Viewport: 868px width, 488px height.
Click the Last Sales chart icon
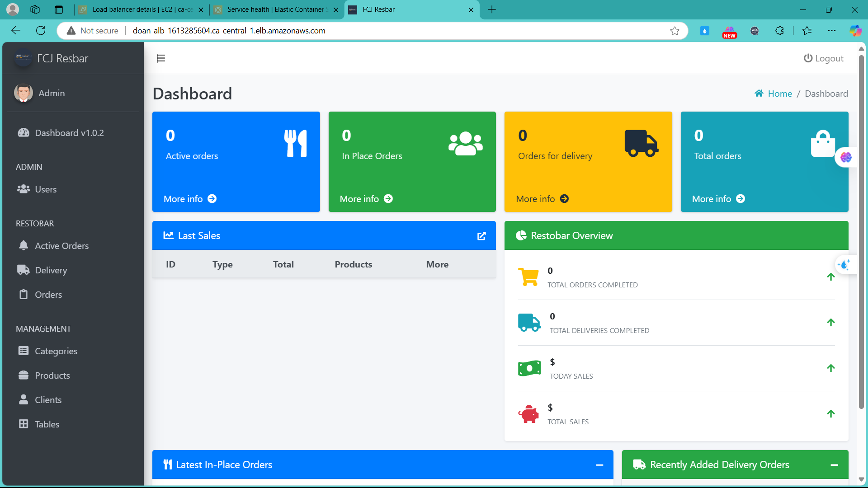[x=169, y=235]
